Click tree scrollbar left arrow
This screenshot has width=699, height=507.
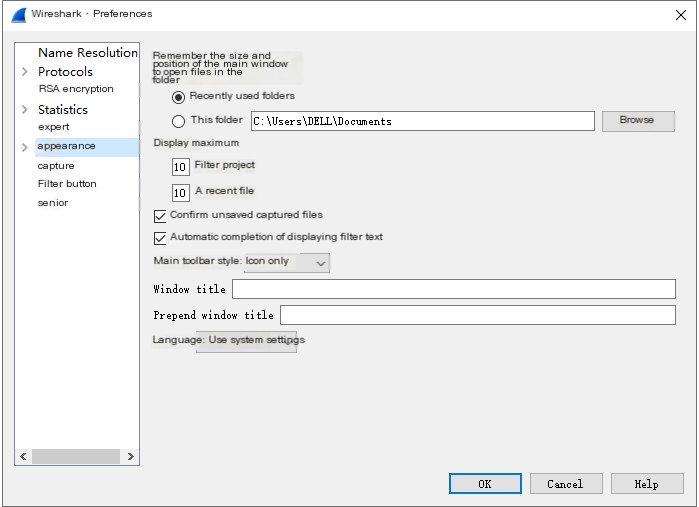tap(23, 456)
